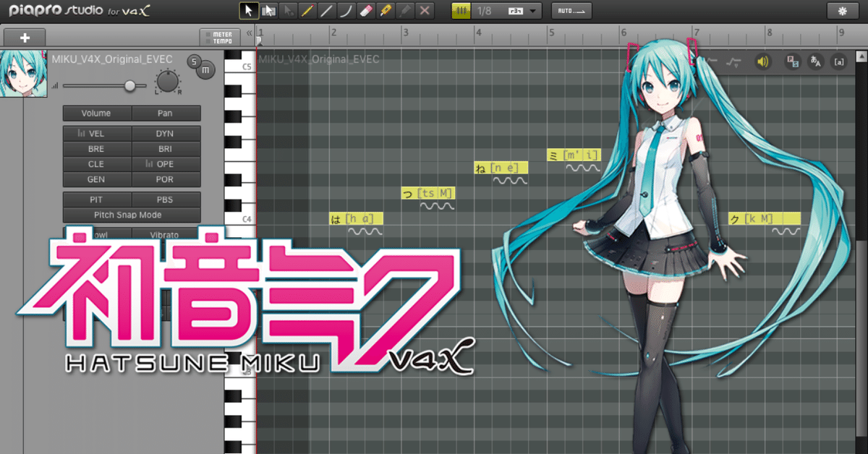This screenshot has width=868, height=454.
Task: Click vibrato wave under ク note
Action: (786, 231)
